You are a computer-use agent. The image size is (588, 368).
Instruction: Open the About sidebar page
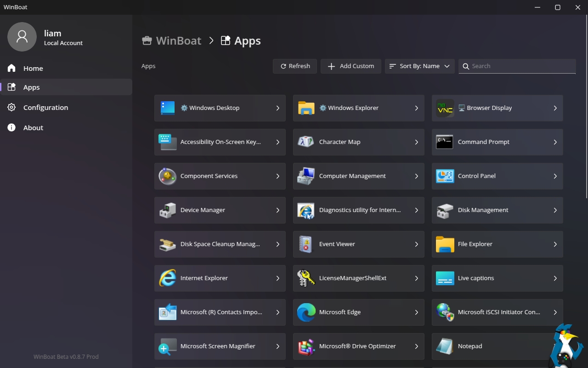point(33,128)
